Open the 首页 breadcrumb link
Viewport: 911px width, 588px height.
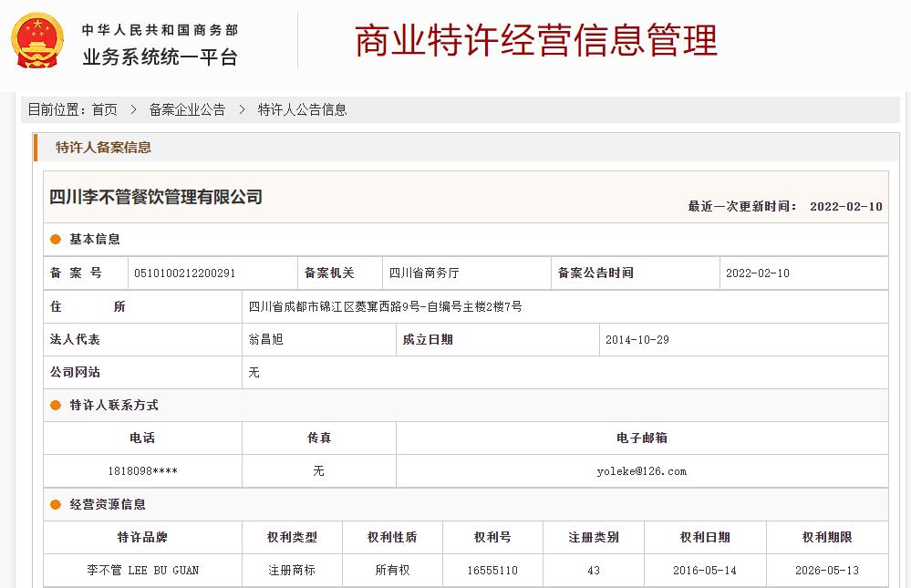[x=105, y=109]
